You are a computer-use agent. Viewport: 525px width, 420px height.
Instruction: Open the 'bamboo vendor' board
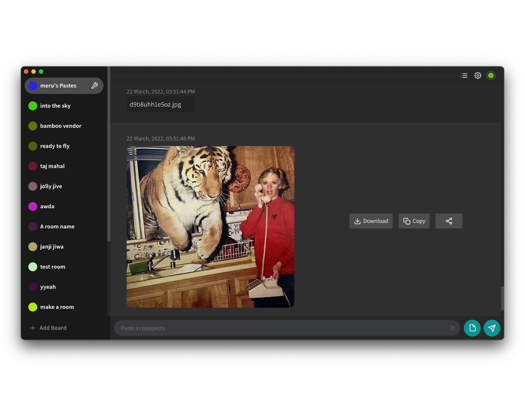click(61, 126)
